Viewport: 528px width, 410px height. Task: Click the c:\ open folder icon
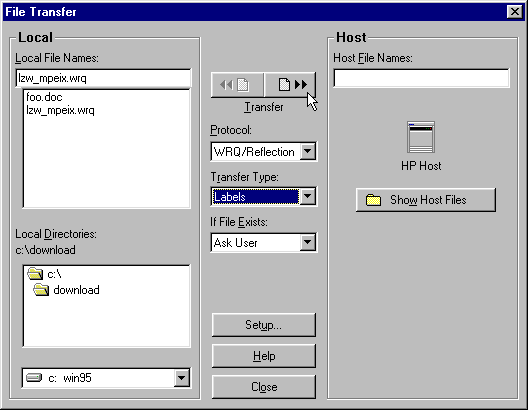click(x=35, y=274)
